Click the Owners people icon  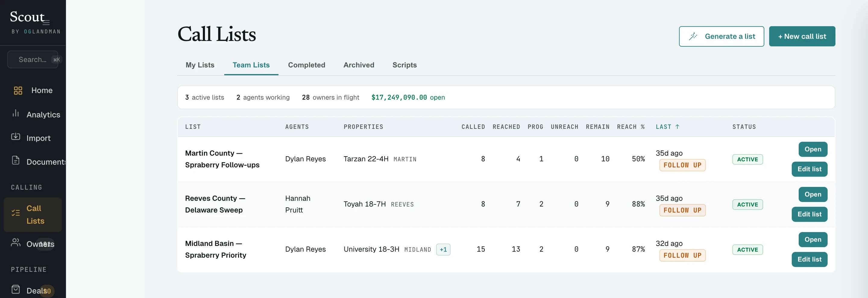15,242
